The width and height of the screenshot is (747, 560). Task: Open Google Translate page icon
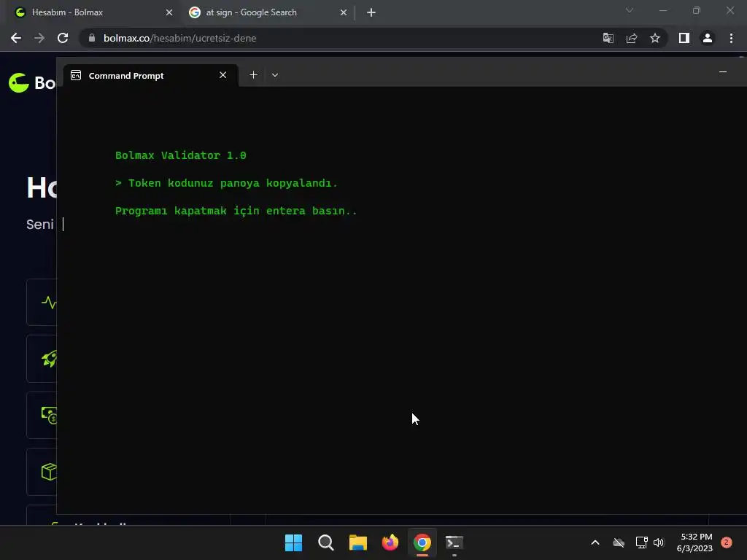point(608,38)
